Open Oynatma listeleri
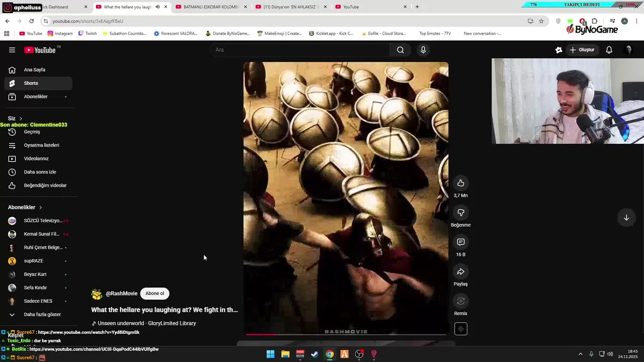This screenshot has width=644, height=362. pos(38,145)
